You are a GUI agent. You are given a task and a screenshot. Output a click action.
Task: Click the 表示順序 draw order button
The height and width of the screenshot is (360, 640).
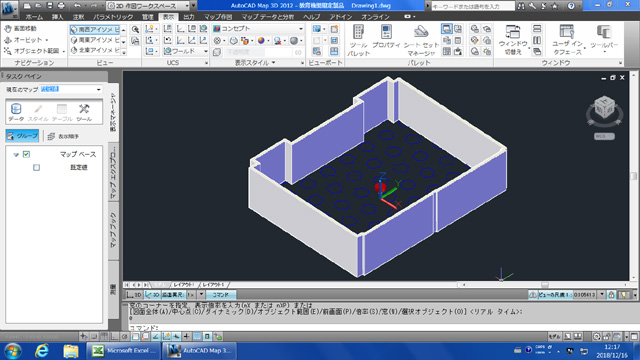63,136
